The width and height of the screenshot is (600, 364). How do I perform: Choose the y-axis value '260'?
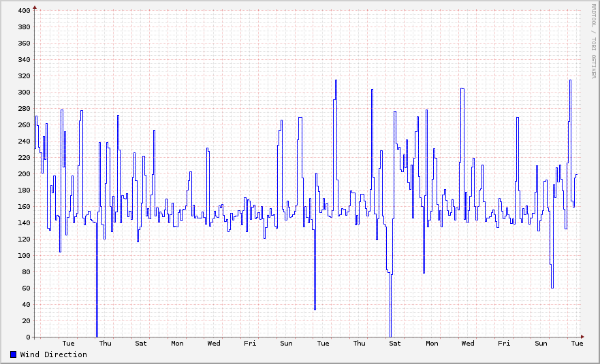point(24,125)
